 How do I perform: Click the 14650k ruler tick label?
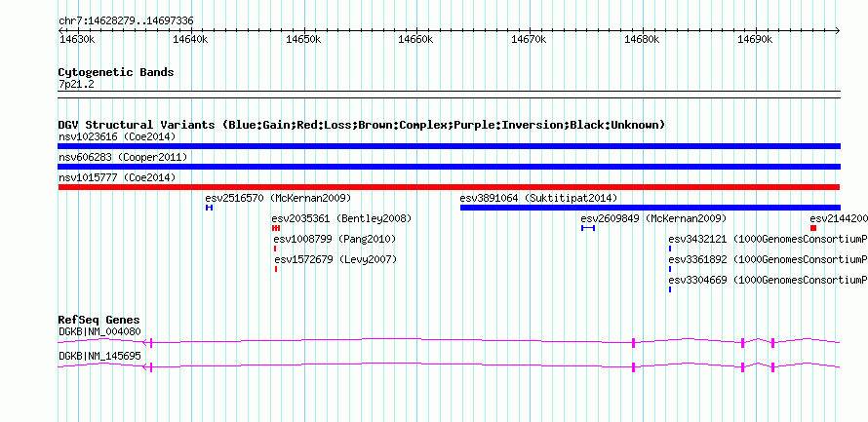[x=302, y=40]
